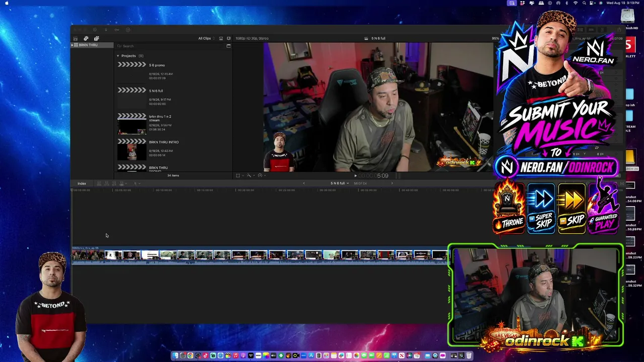Open the Apple menu
The width and height of the screenshot is (644, 362).
pyautogui.click(x=7, y=3)
